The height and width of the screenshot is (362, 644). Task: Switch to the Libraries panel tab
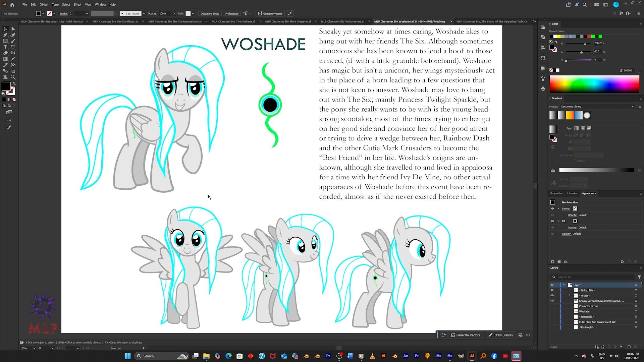point(572,193)
